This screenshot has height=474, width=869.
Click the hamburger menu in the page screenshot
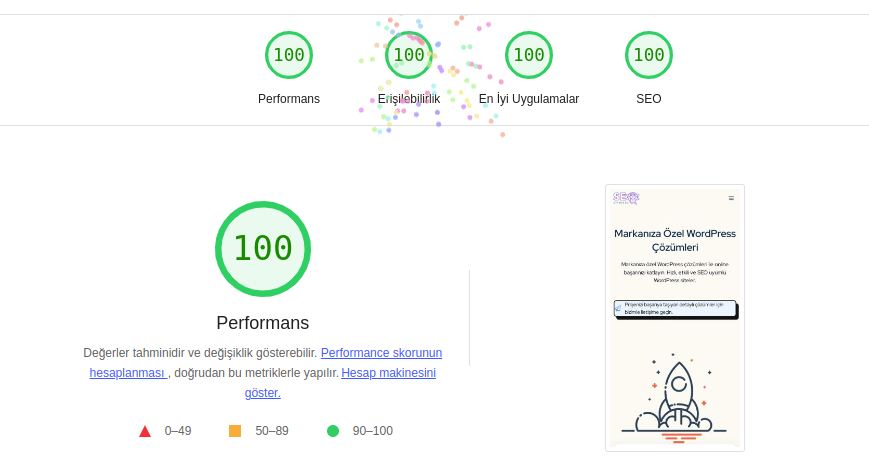[x=731, y=198]
